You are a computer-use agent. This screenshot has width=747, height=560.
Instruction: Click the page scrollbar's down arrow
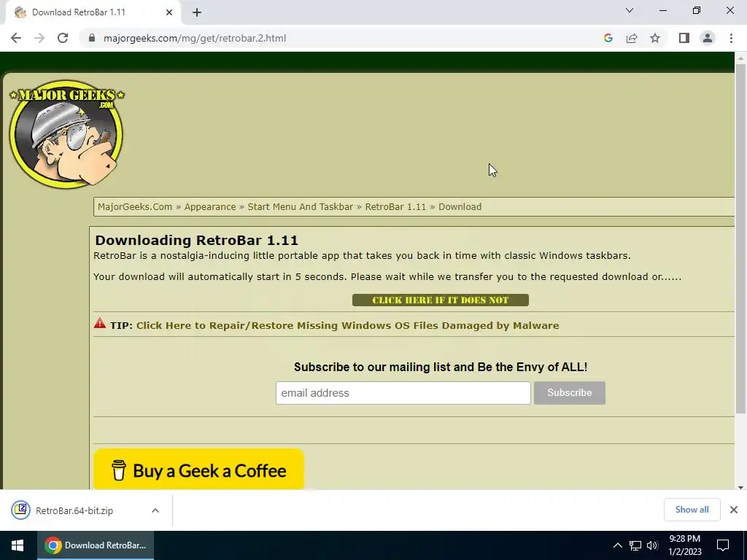(740, 486)
